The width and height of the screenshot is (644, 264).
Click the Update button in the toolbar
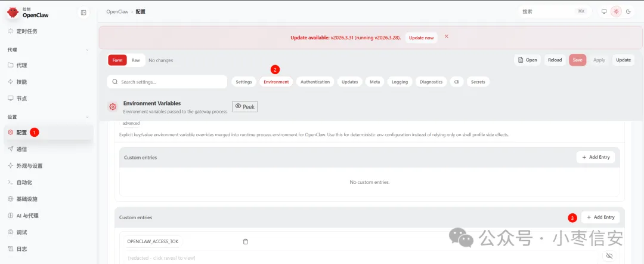624,60
